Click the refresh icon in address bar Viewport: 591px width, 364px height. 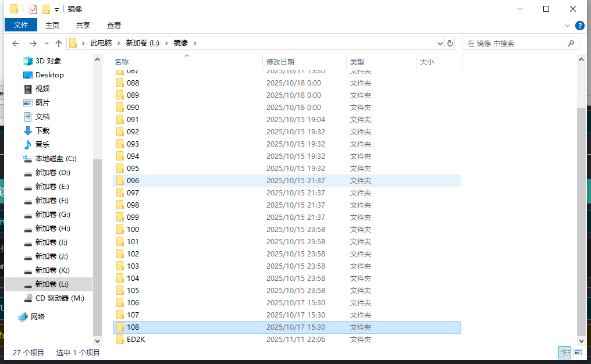click(x=450, y=42)
